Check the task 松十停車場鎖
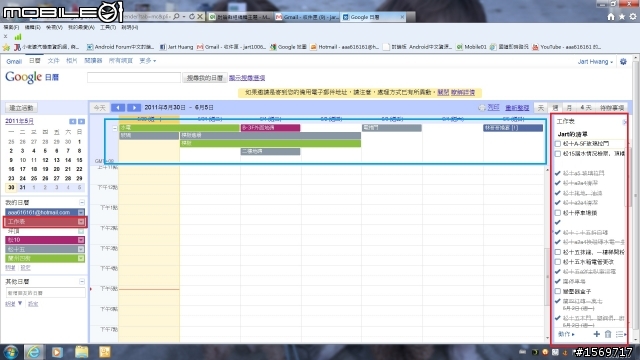Image resolution: width=640 pixels, height=360 pixels. 558,213
